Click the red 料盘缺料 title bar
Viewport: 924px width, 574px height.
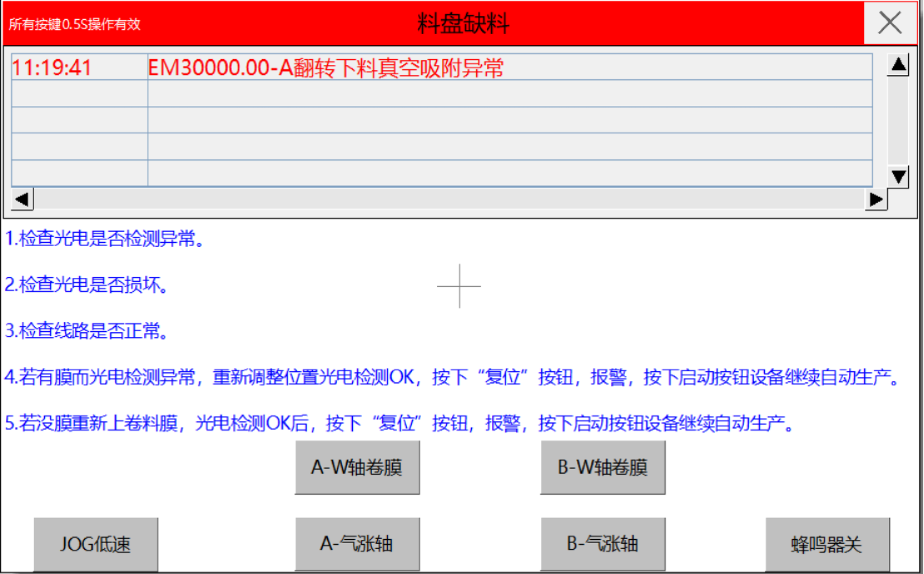click(462, 23)
